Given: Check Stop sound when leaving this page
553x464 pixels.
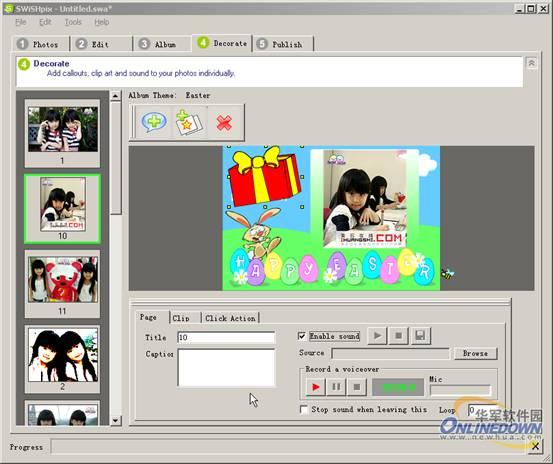Looking at the screenshot, I should [x=303, y=409].
